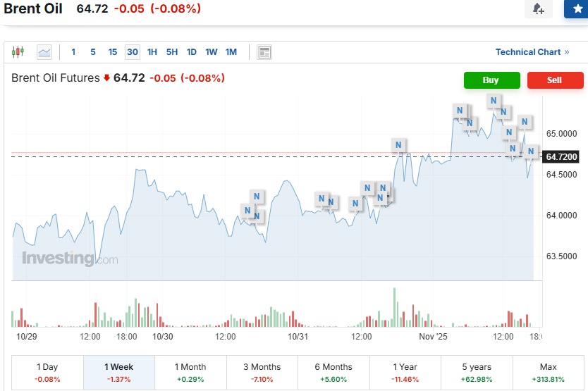Screen dimensions: 588x391
Task: Switch to candlestick chart type
Action: click(x=18, y=51)
